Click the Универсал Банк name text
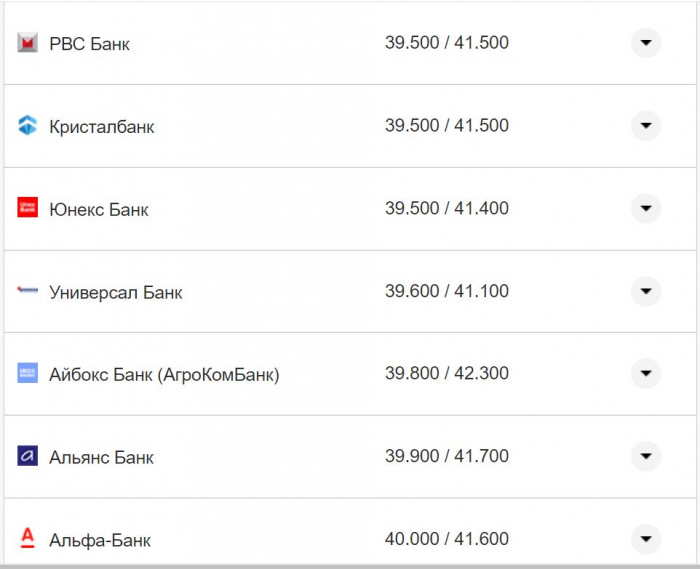Screen dimensions: 700x569 [116, 293]
